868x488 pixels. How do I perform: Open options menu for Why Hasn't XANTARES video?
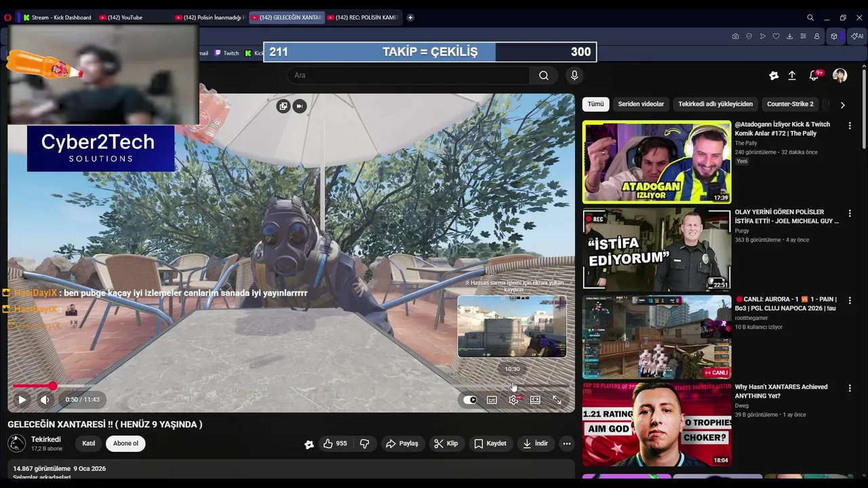[x=849, y=388]
